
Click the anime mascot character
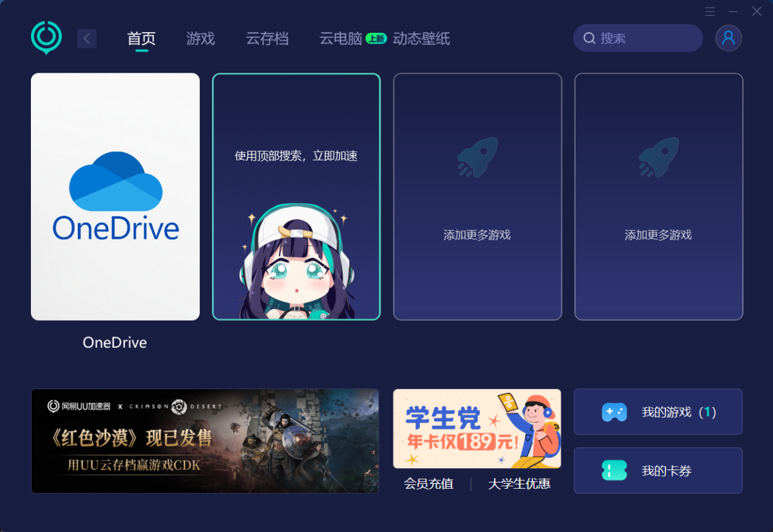tap(296, 261)
